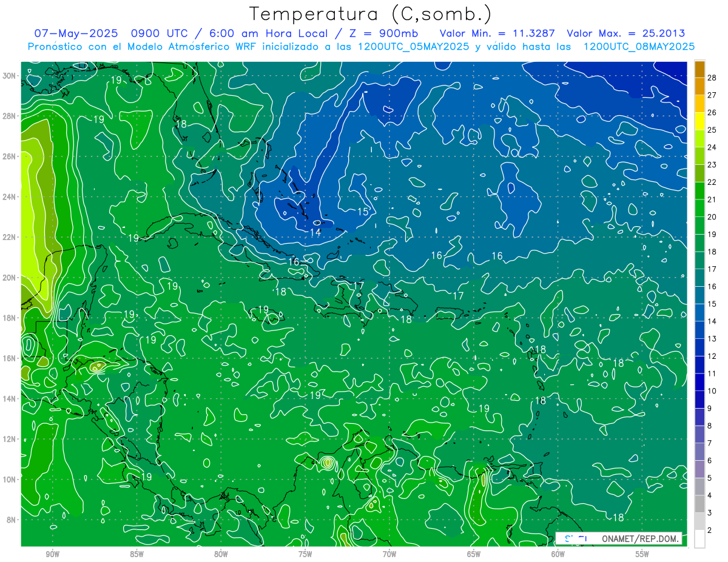Click "Valor Min. = 11.3287" text
The height and width of the screenshot is (562, 728).
499,33
